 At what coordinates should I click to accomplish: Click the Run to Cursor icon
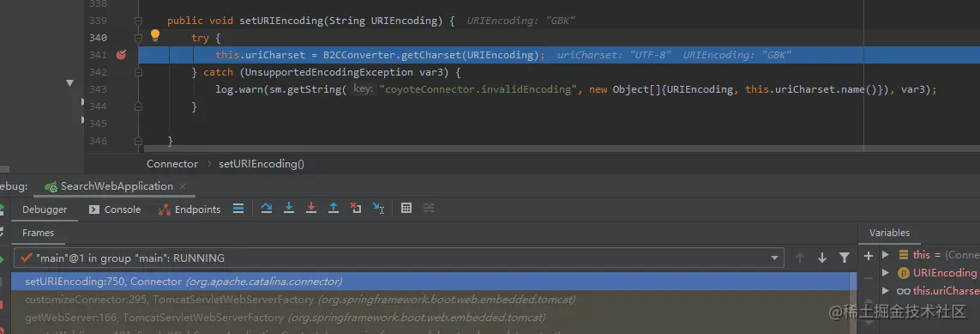(378, 209)
